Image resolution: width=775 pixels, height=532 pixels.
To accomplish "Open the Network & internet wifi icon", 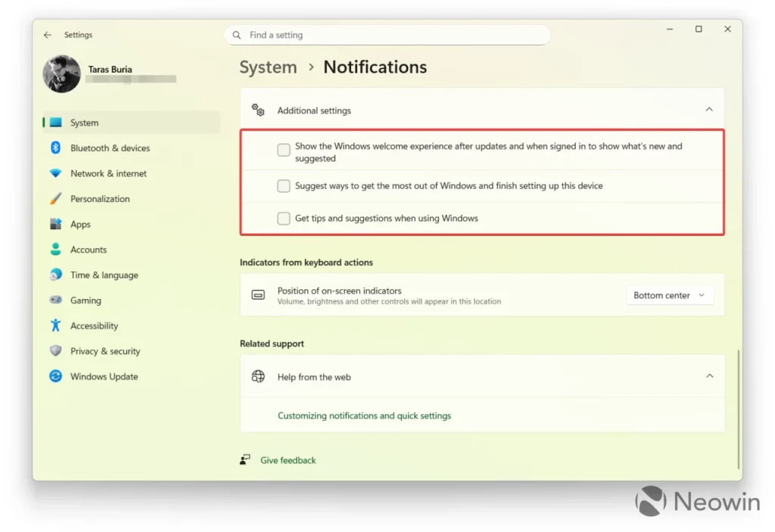I will (55, 173).
